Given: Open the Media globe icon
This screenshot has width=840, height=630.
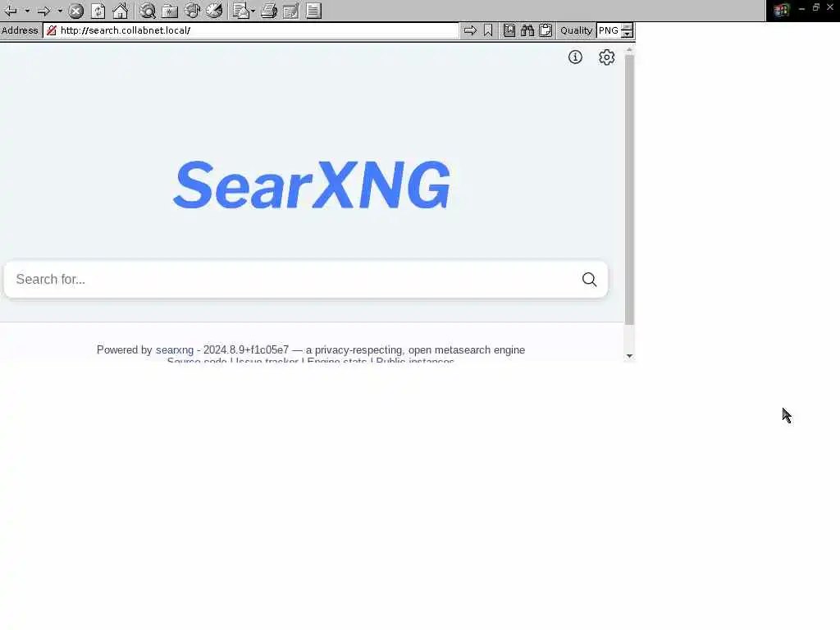Looking at the screenshot, I should click(x=192, y=11).
